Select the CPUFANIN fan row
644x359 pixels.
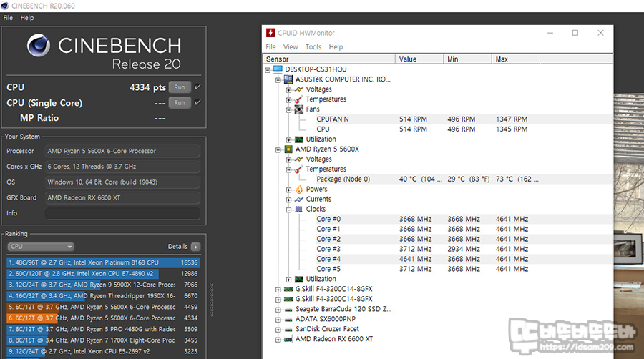coord(438,119)
